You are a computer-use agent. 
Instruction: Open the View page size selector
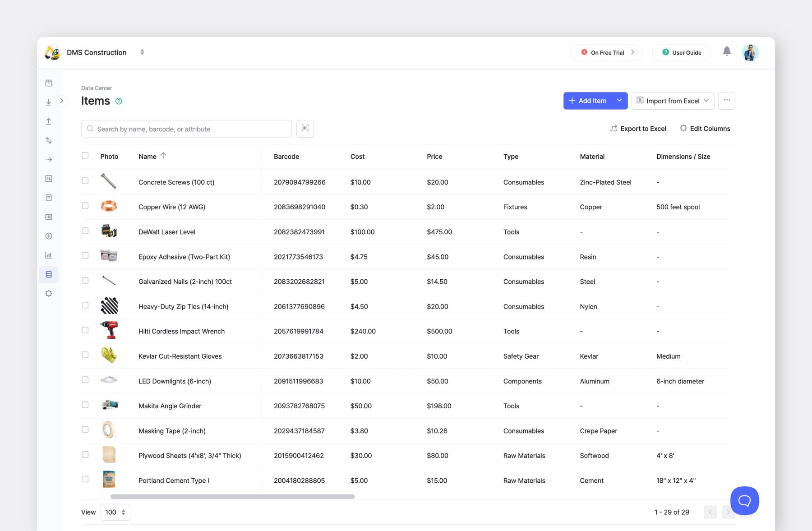point(115,512)
